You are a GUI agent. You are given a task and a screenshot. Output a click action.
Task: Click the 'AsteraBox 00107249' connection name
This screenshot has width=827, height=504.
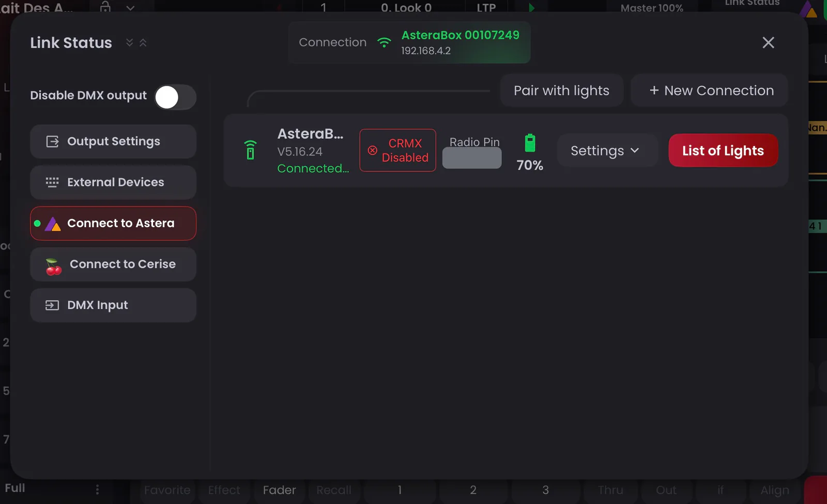tap(461, 35)
